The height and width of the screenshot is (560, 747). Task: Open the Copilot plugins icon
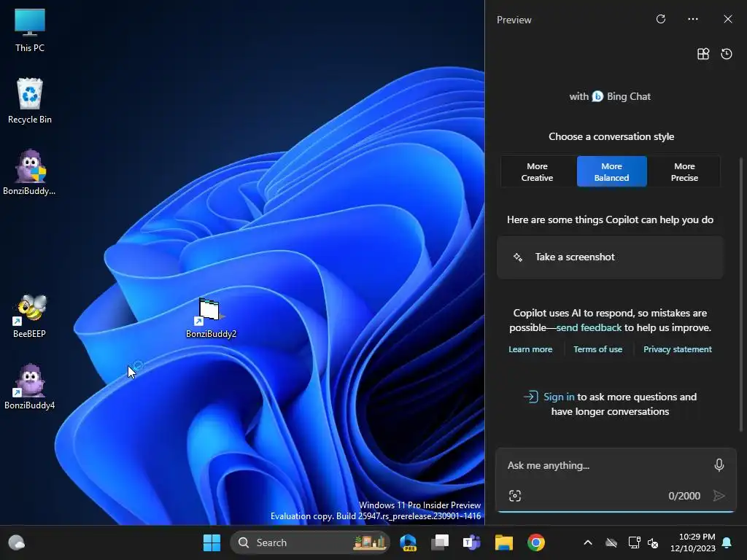703,54
